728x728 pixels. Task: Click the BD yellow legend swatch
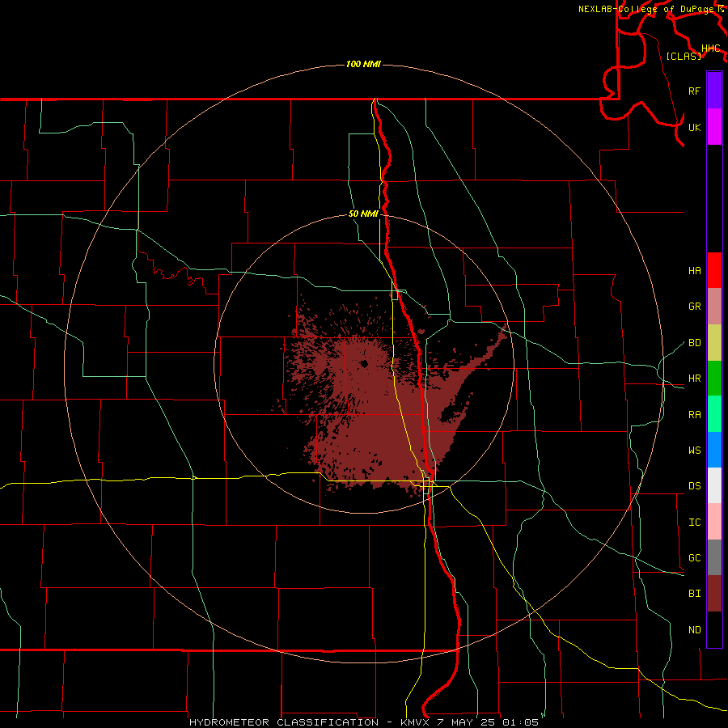coord(714,343)
